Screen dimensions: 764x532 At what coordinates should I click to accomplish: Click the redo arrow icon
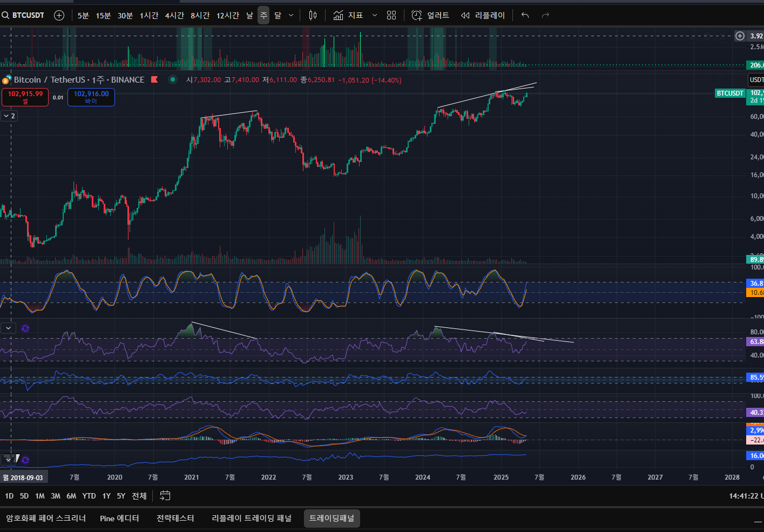click(545, 15)
